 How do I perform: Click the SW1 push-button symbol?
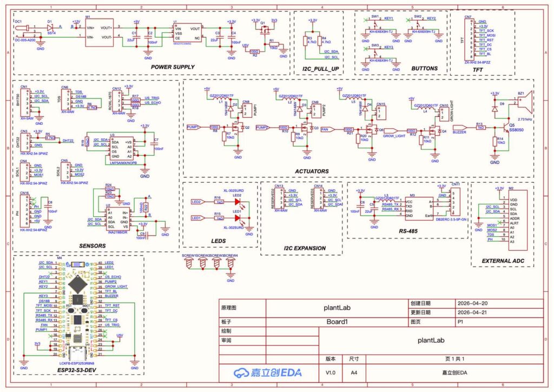click(x=375, y=26)
